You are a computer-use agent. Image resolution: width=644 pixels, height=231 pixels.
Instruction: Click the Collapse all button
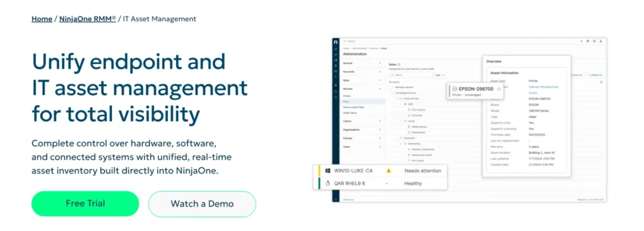(x=594, y=75)
